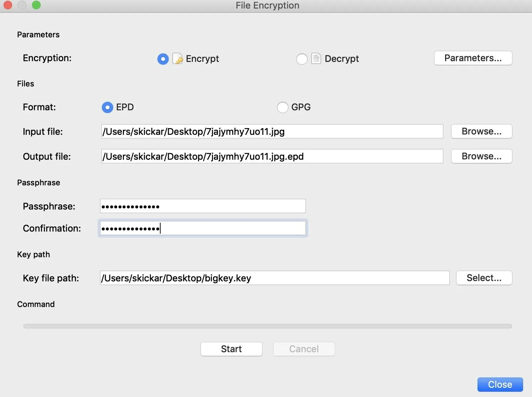Choose the EPD format option

(107, 107)
